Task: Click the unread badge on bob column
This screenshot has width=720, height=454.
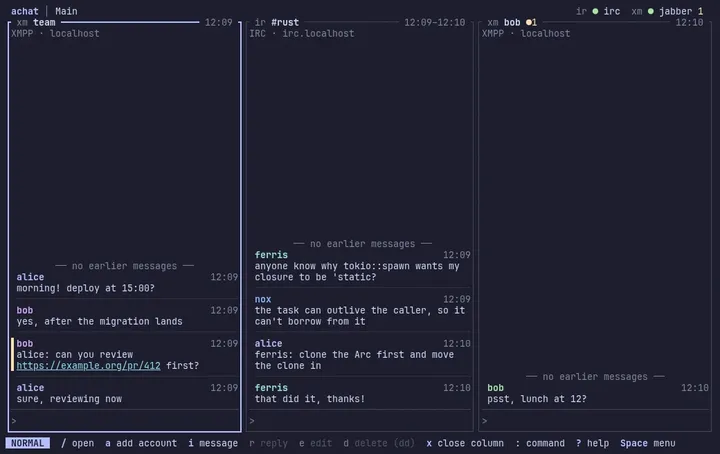Action: [x=531, y=22]
